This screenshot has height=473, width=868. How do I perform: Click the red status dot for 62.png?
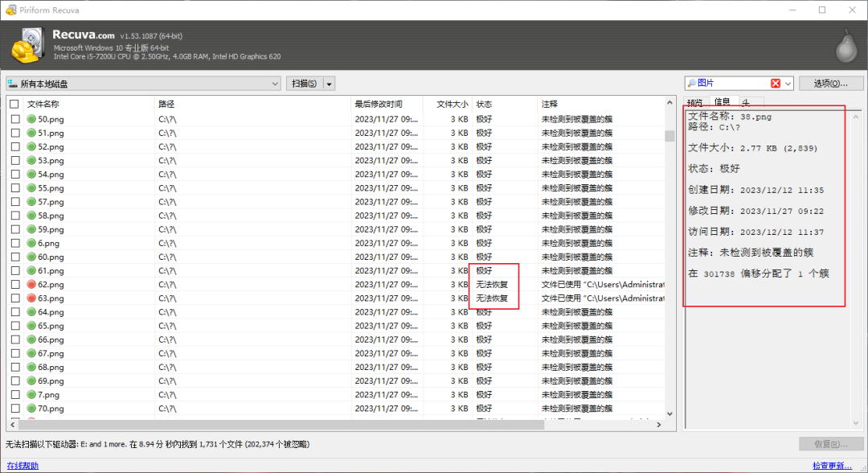pyautogui.click(x=31, y=284)
